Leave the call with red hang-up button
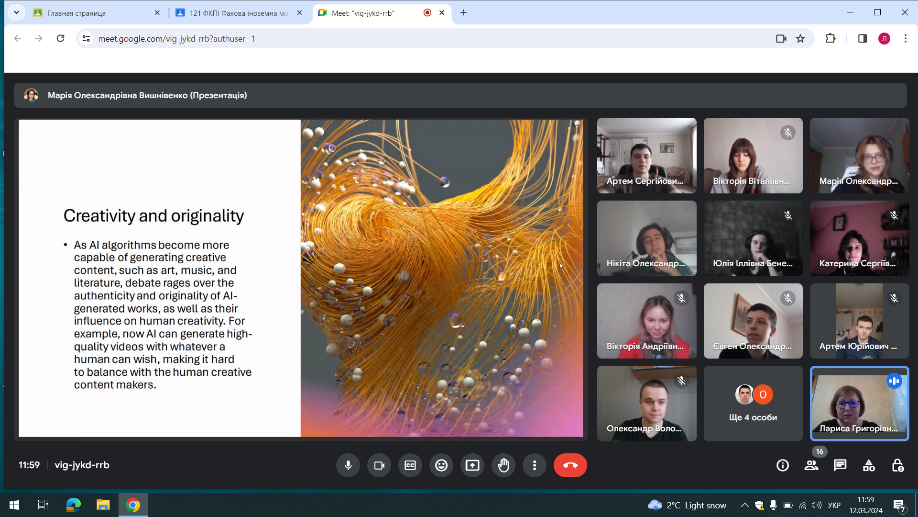Screen dimensions: 918x517 [570, 465]
